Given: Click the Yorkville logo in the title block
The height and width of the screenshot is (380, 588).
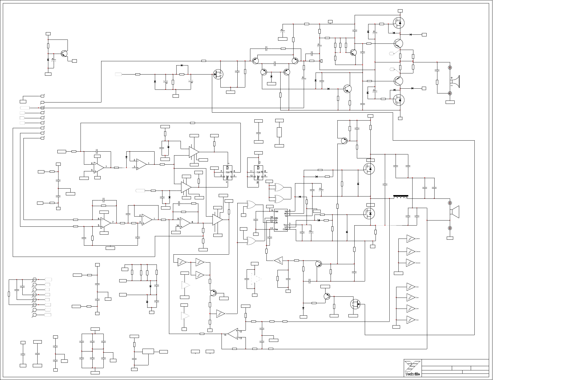Looking at the screenshot, I should pos(413,368).
